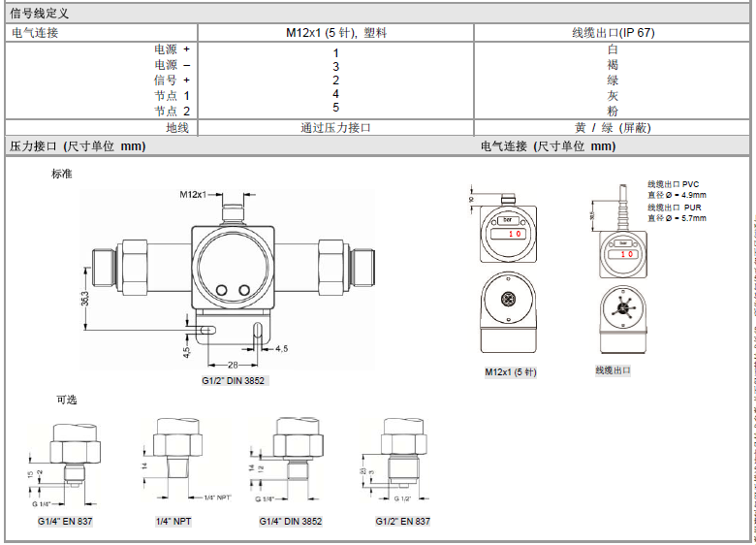756x545 pixels.
Task: Click the 信号线定义 section heading
Action: pyautogui.click(x=40, y=14)
